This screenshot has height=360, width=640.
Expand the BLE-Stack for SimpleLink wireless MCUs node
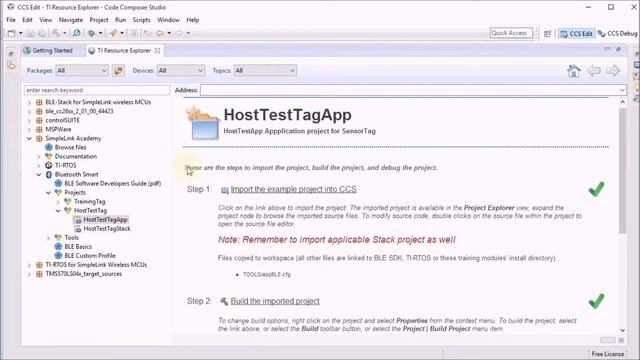point(29,102)
